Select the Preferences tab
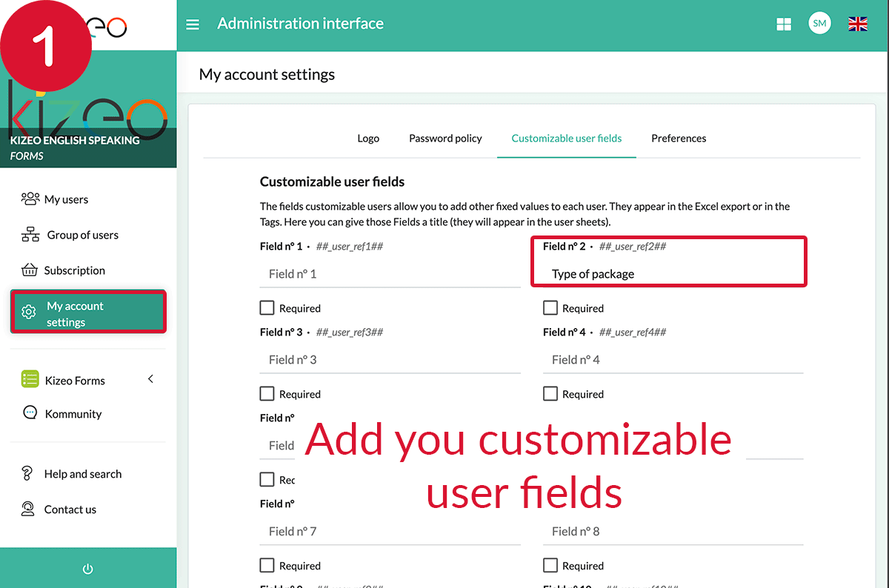Viewport: 889px width, 588px height. (679, 138)
